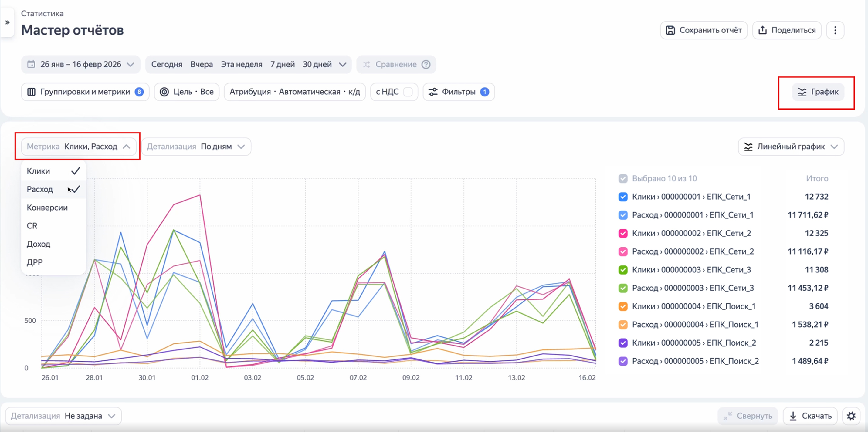The height and width of the screenshot is (432, 868).
Task: Open chart settings gear icon
Action: [x=851, y=416]
